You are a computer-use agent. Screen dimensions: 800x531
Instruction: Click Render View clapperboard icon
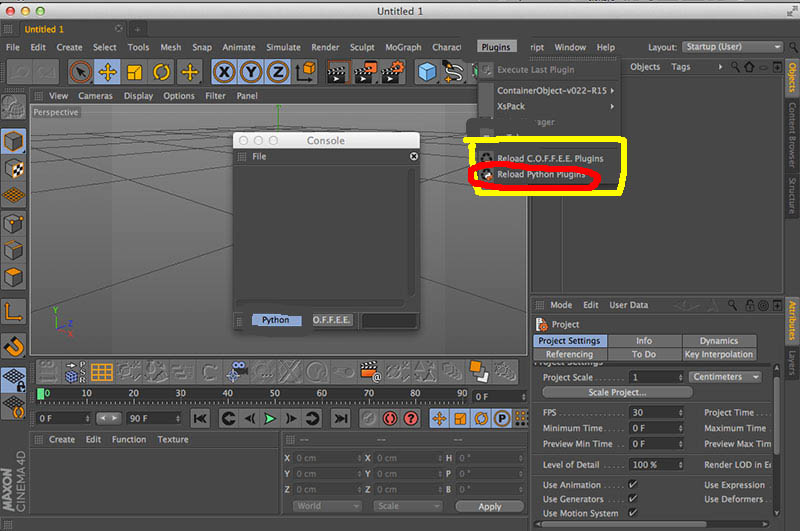click(338, 72)
